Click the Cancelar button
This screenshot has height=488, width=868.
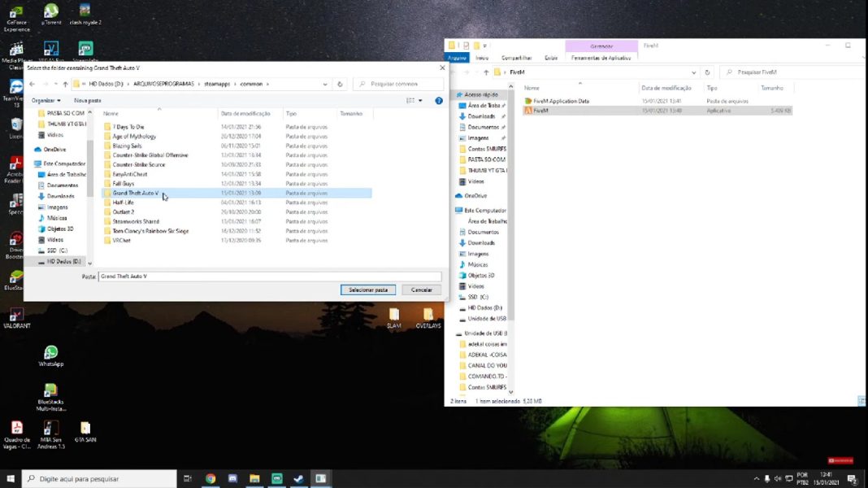pos(421,290)
